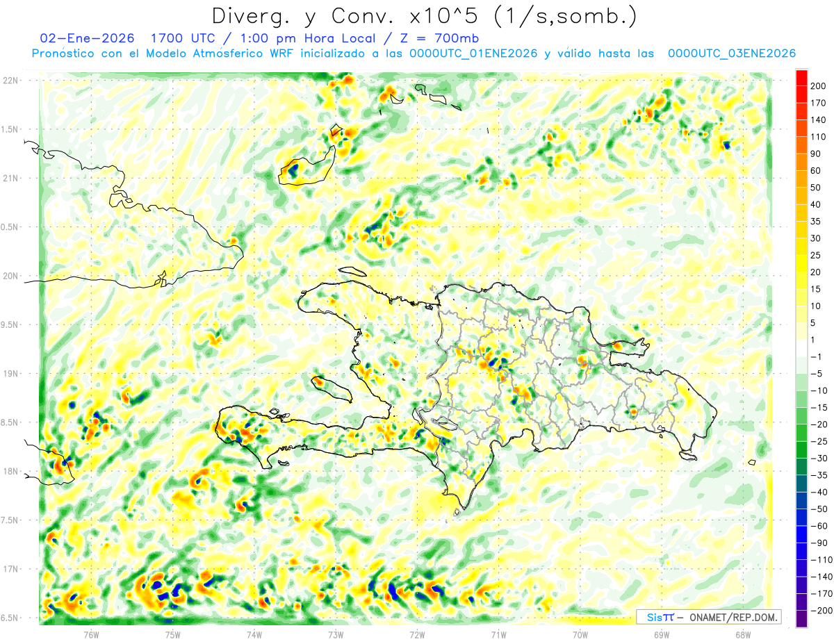Click the '73W' longitude label

(x=336, y=634)
